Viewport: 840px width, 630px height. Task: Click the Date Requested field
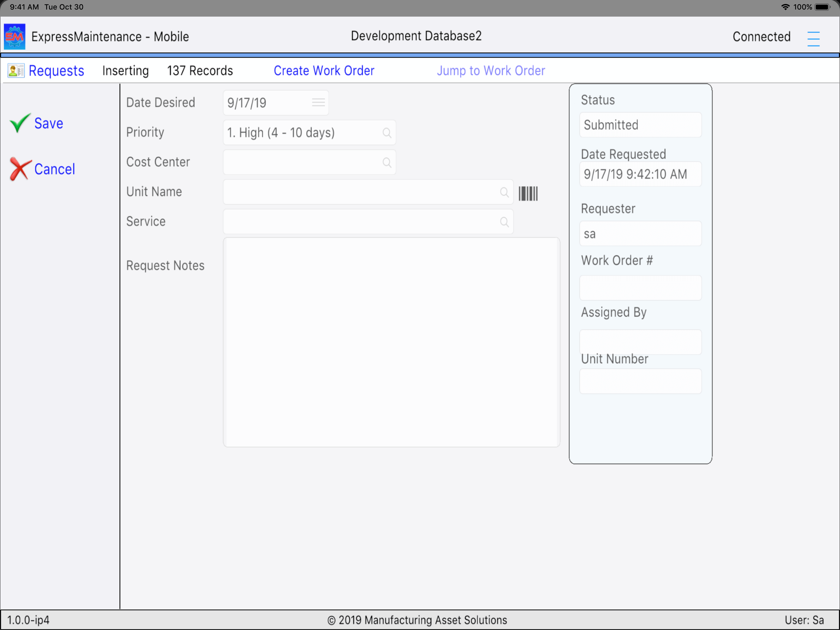[640, 174]
